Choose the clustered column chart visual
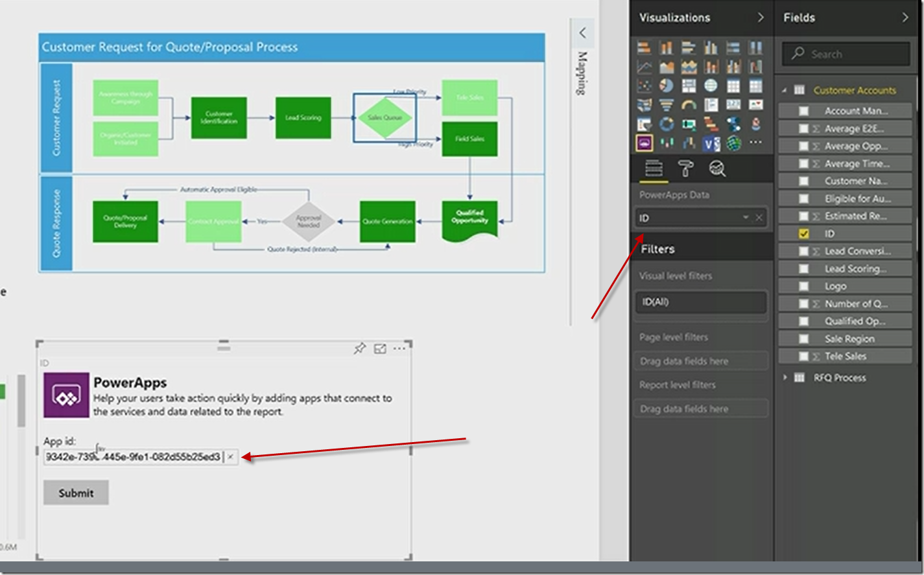The height and width of the screenshot is (575, 924). (711, 47)
